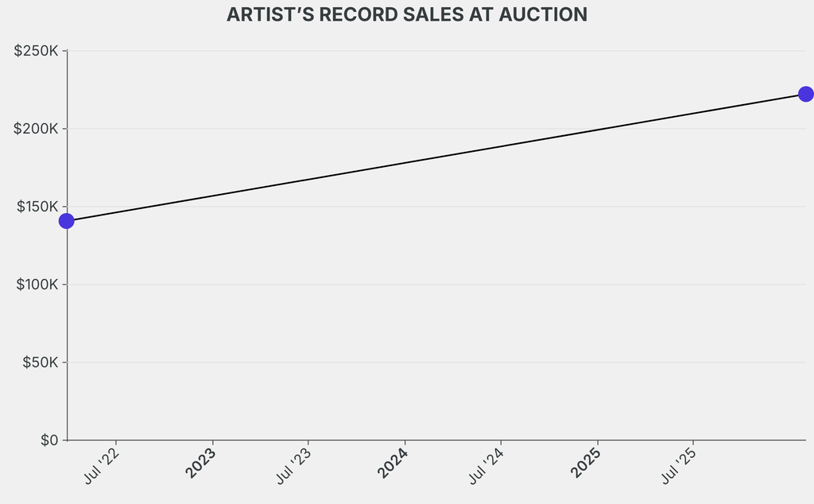Image resolution: width=814 pixels, height=504 pixels.
Task: Click the horizontal x-axis baseline
Action: tap(436, 440)
